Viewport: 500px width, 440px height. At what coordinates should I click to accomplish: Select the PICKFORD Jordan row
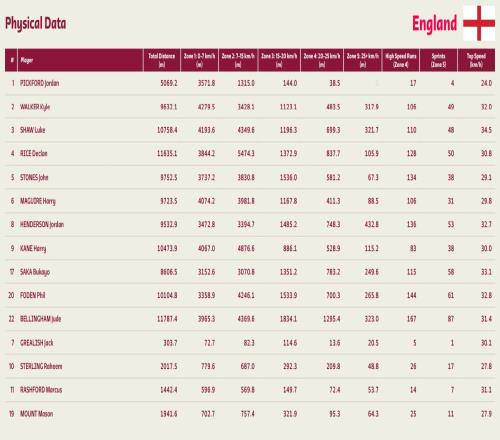(x=250, y=83)
